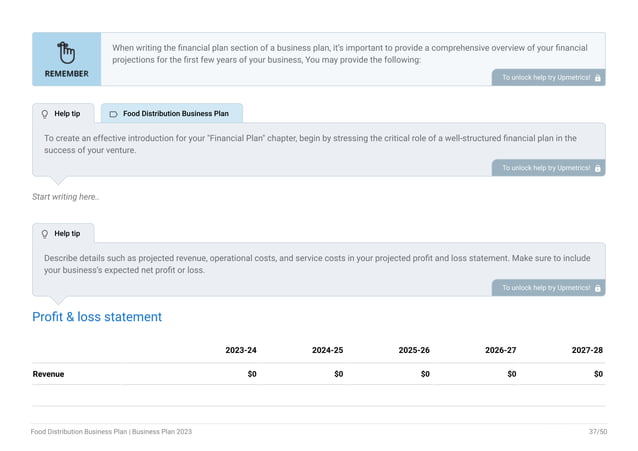Click the lightbulb icon on the first Help tip
The height and width of the screenshot is (451, 638).
[44, 114]
